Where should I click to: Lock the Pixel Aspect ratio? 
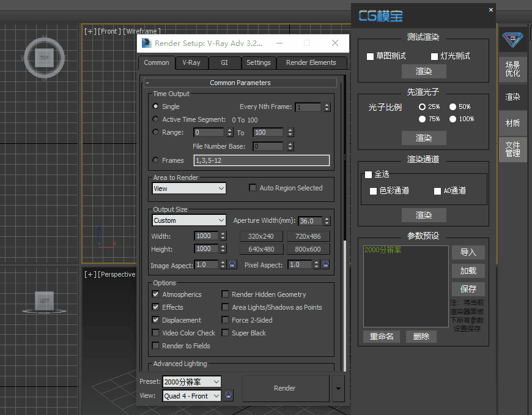click(x=325, y=264)
